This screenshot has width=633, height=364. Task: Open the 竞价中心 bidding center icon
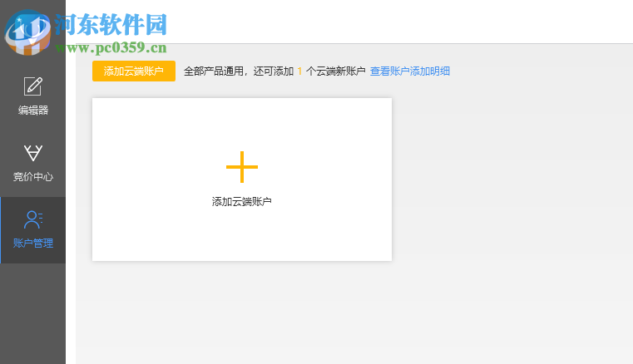tap(32, 153)
